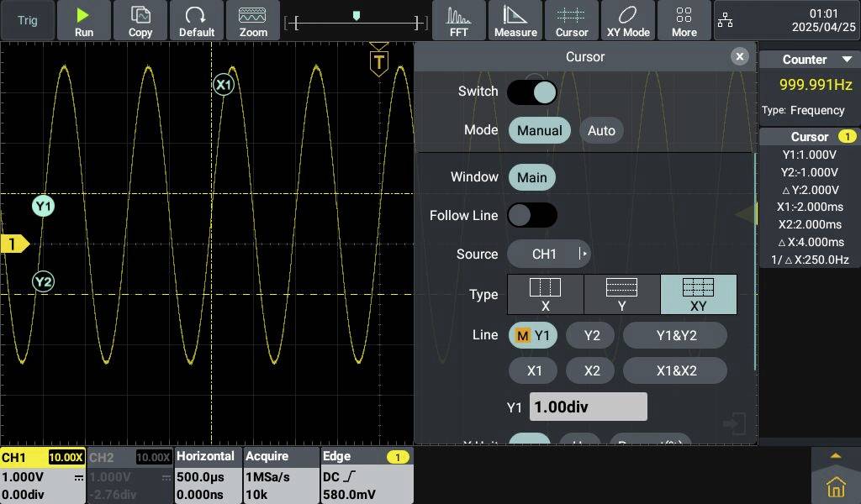Image resolution: width=861 pixels, height=504 pixels.
Task: Enable the Follow Line option
Action: (532, 215)
